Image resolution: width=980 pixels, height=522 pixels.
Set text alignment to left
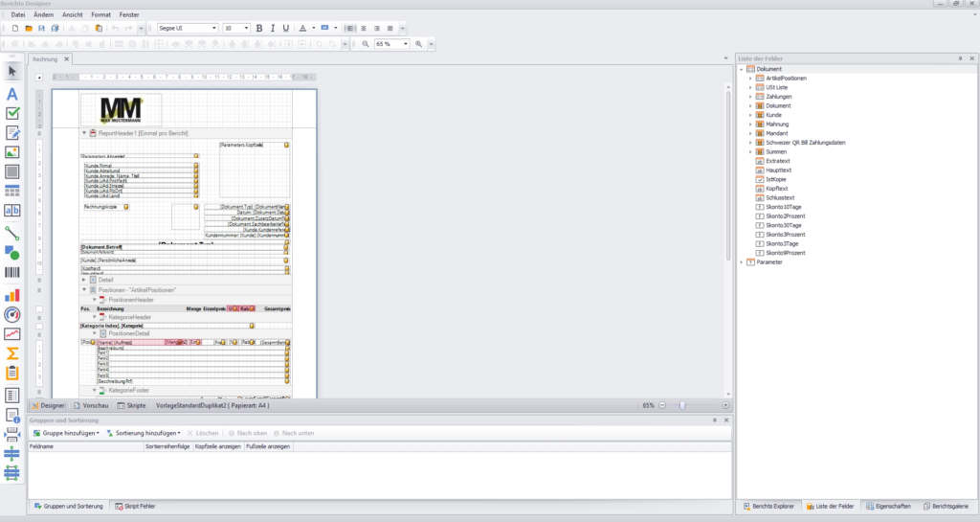[x=350, y=28]
